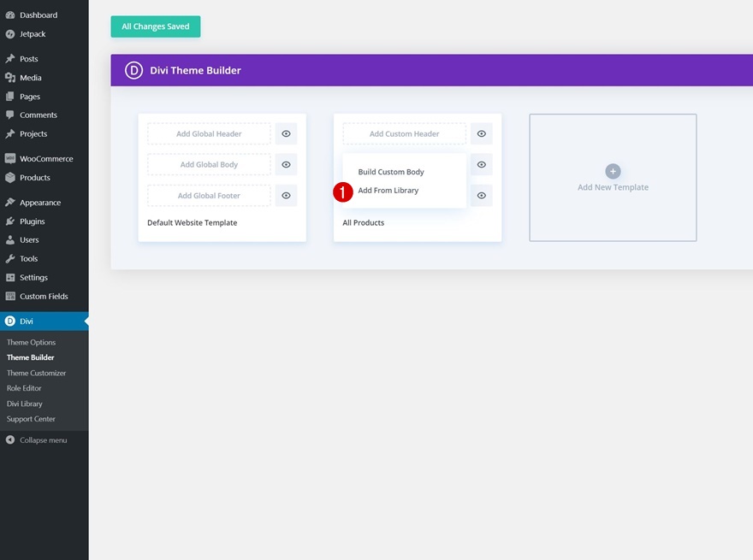The image size is (753, 560).
Task: Toggle Global Header visibility eye
Action: coord(286,134)
